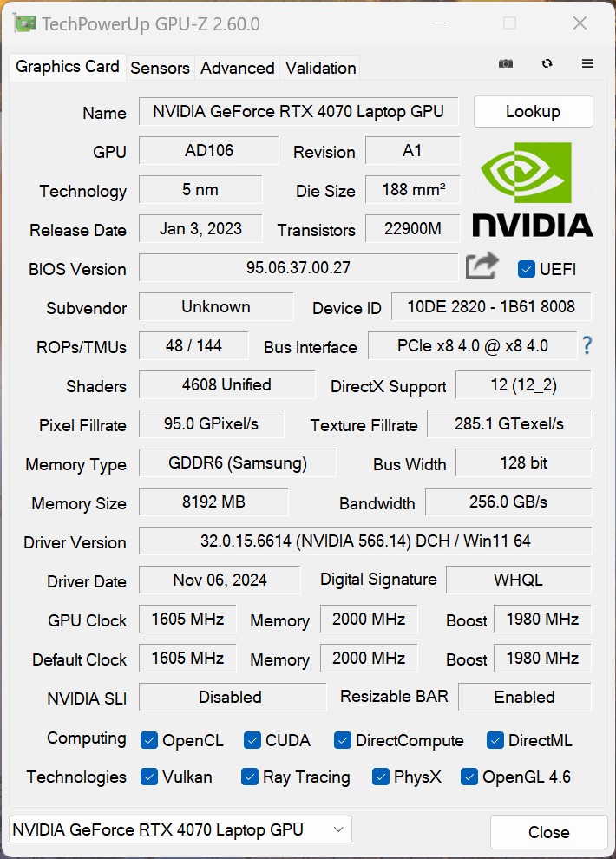The width and height of the screenshot is (616, 859).
Task: Click the Close button
Action: (x=548, y=832)
